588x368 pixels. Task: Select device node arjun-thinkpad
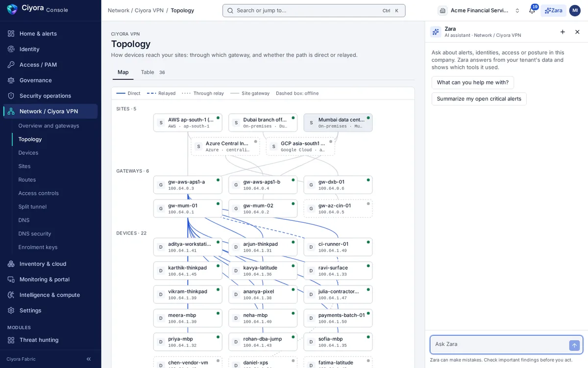[263, 247]
